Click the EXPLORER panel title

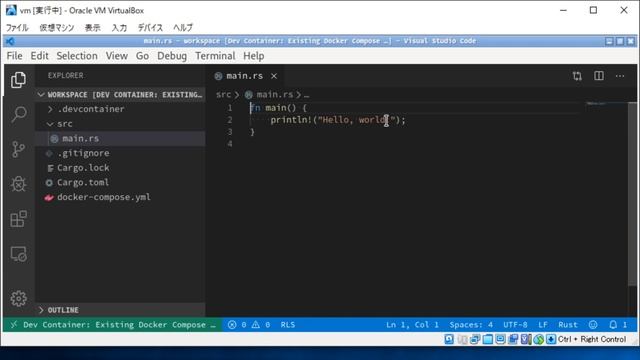pos(66,76)
